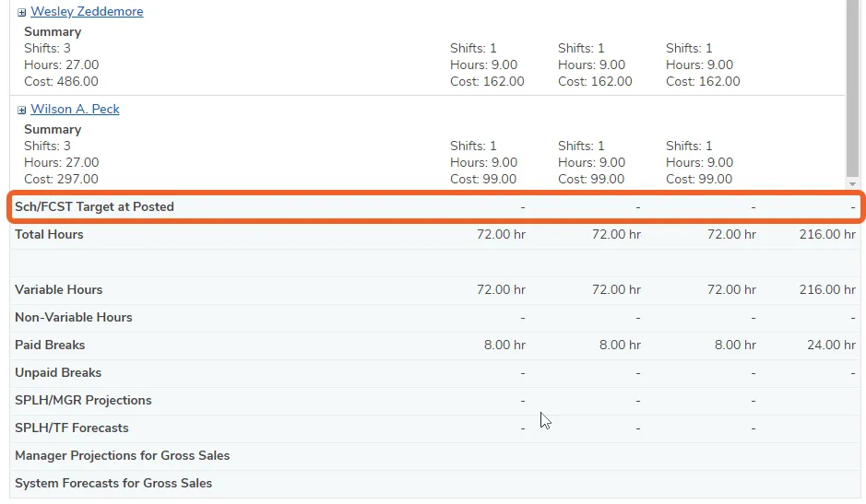
Task: Click the scrollbar down arrow
Action: coord(852,184)
